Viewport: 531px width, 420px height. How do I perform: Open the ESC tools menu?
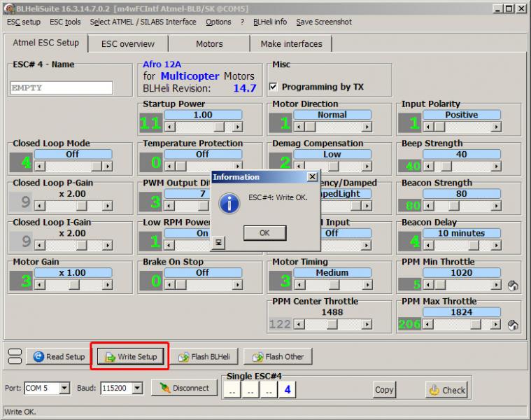65,22
